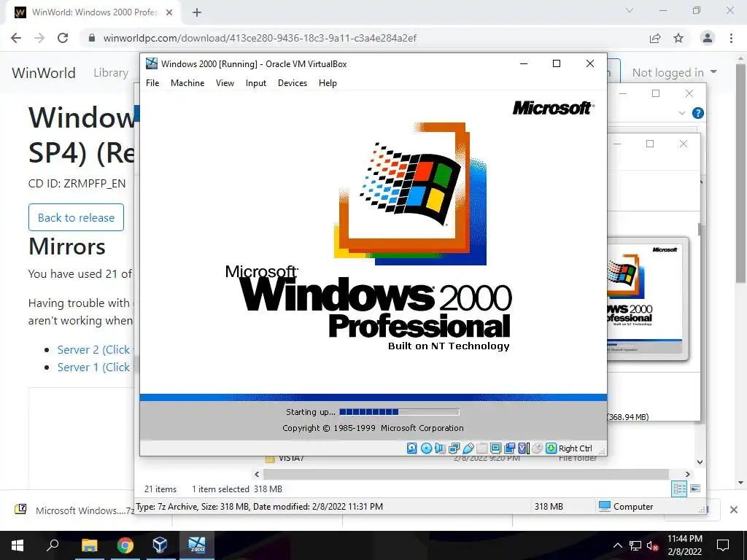Click the Starting up progress bar

click(399, 412)
